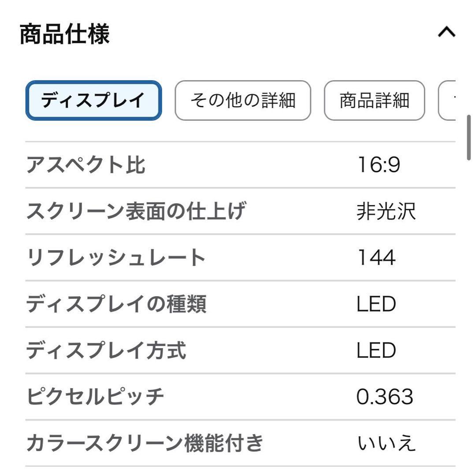
Task: Click the ディスプレイ方式 label
Action: tap(106, 350)
